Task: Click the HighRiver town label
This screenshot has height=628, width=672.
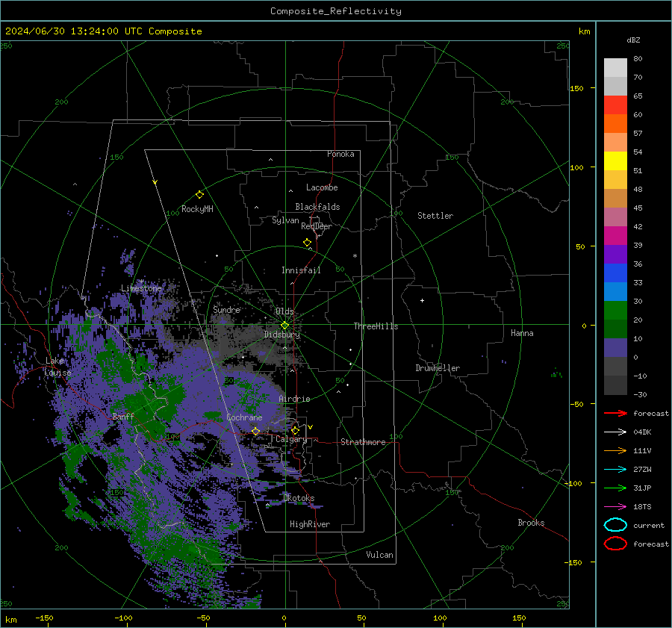Action: [310, 525]
